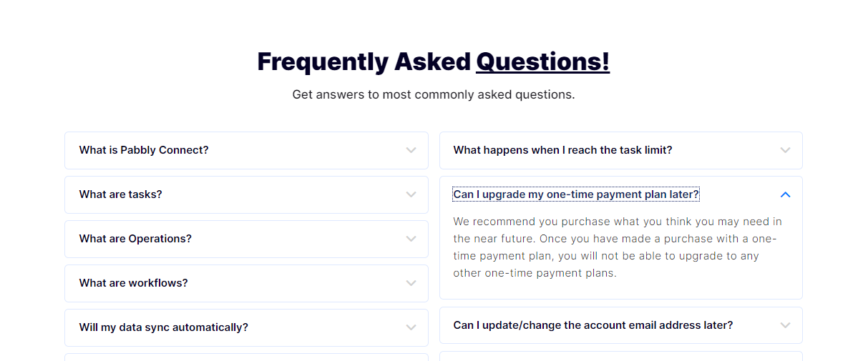
Task: Expand Will my data sync automatically? question
Action: tap(246, 327)
